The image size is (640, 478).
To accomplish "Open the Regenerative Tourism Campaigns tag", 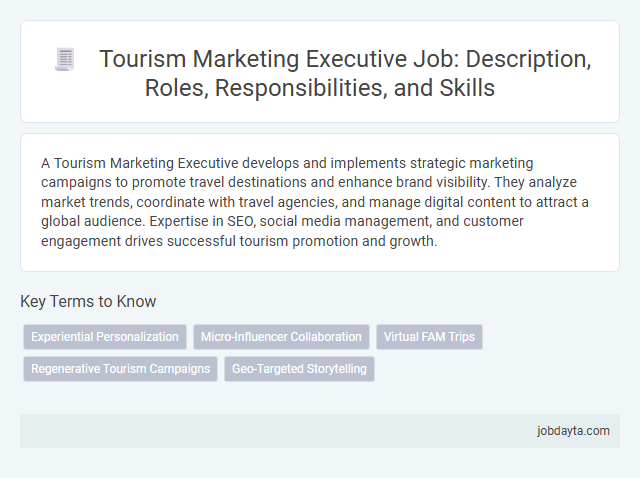I will click(x=120, y=369).
